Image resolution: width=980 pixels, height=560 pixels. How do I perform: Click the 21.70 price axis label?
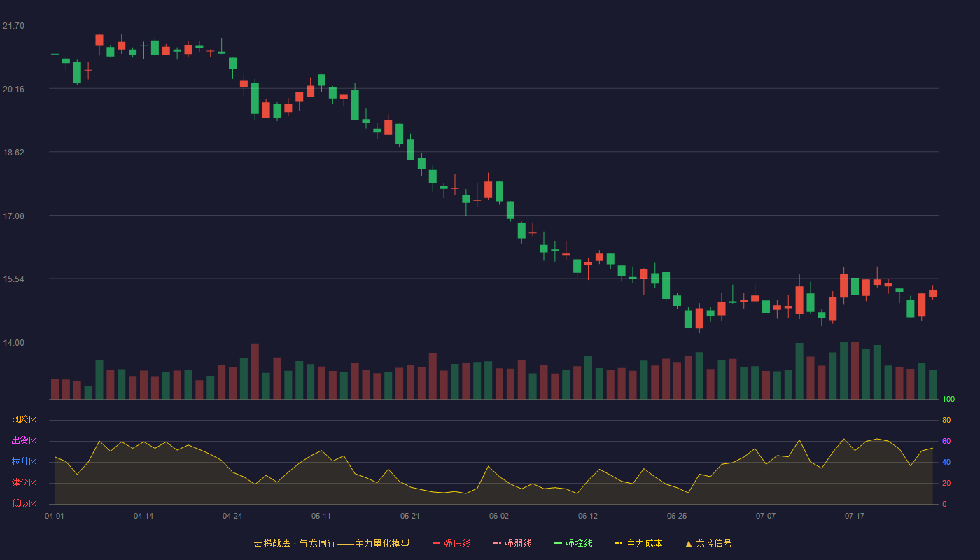(13, 26)
